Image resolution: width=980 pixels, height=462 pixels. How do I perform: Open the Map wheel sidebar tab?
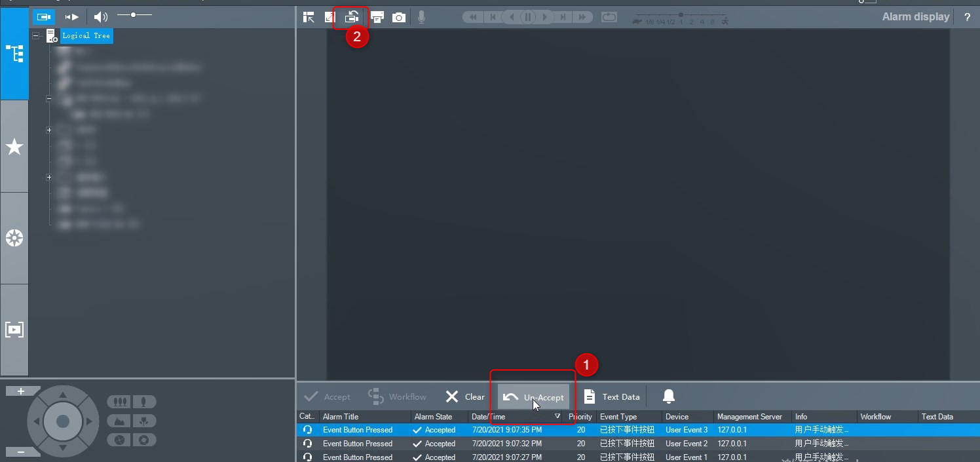14,239
